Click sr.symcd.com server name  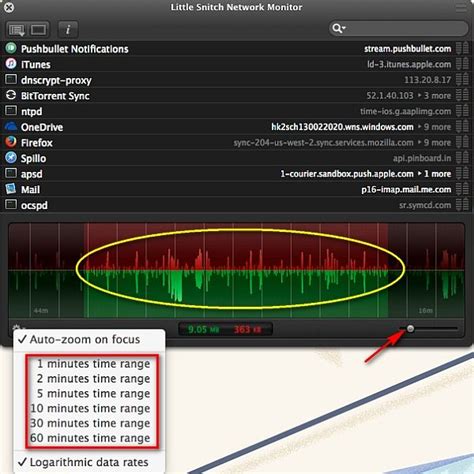tap(425, 205)
